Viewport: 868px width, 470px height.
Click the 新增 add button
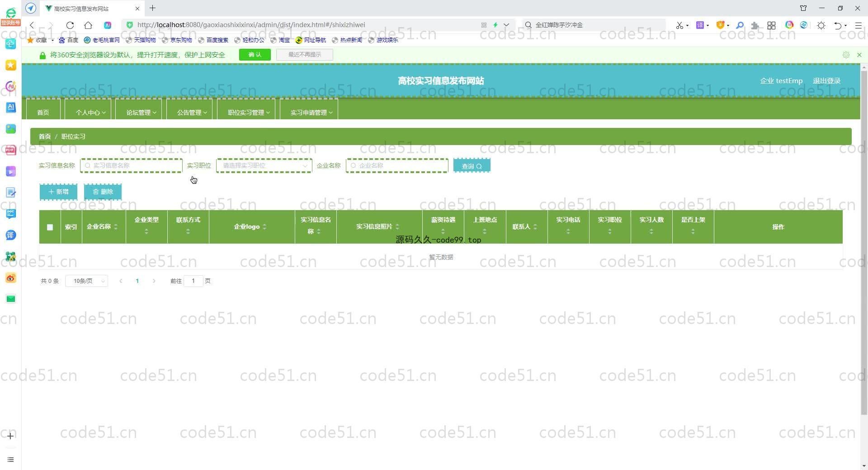click(x=58, y=192)
